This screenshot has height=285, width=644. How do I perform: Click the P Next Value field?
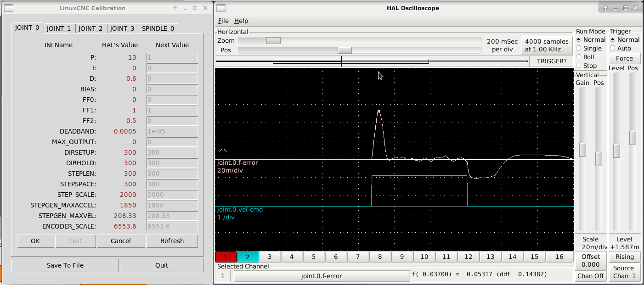[x=172, y=57]
